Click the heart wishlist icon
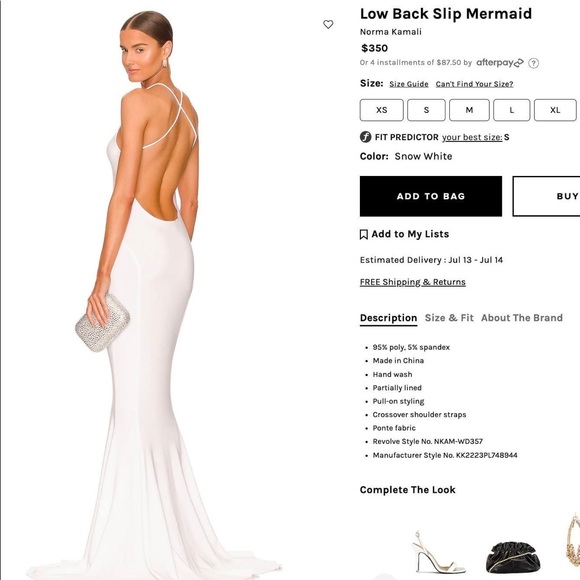This screenshot has width=580, height=580. coord(328,24)
